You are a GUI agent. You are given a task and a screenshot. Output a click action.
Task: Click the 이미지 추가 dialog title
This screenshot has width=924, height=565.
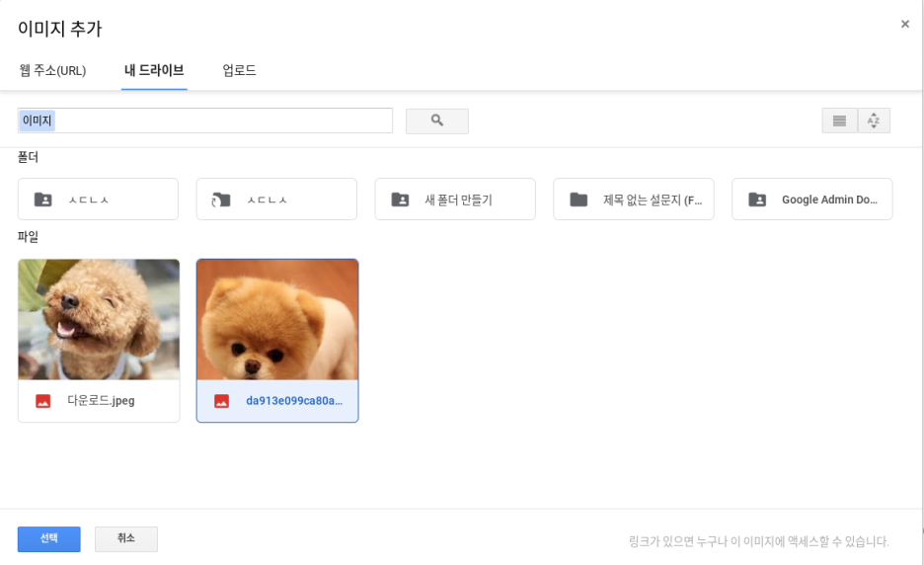point(59,29)
